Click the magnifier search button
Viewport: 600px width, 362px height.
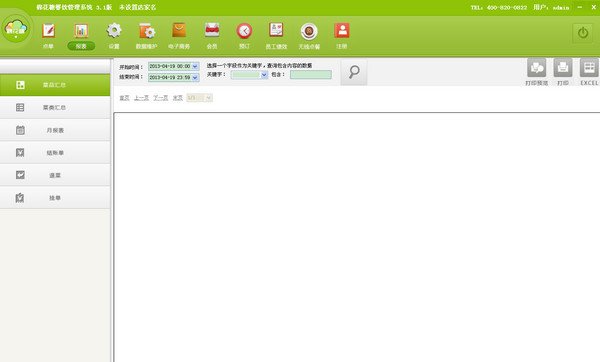pyautogui.click(x=354, y=72)
